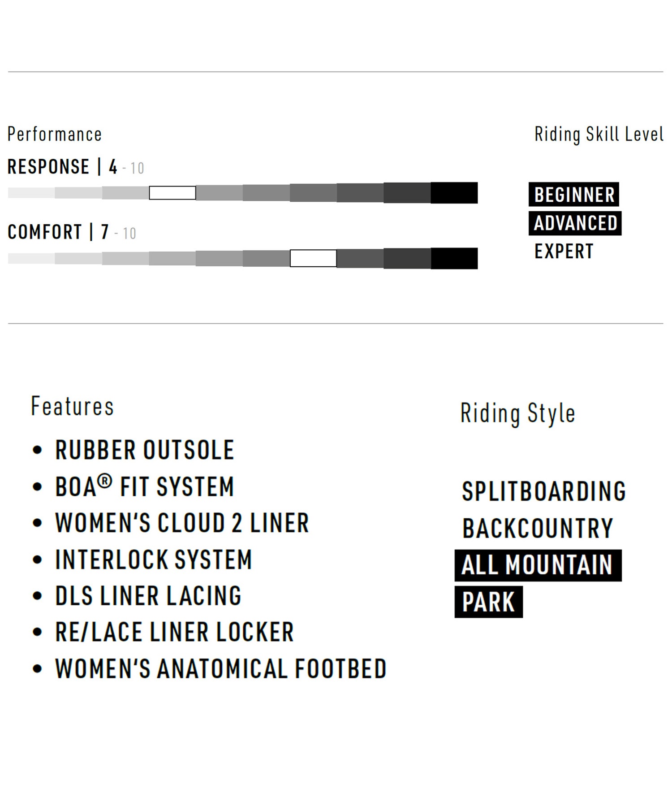
Task: Select the BACKCOUNTRY riding style
Action: point(538,529)
